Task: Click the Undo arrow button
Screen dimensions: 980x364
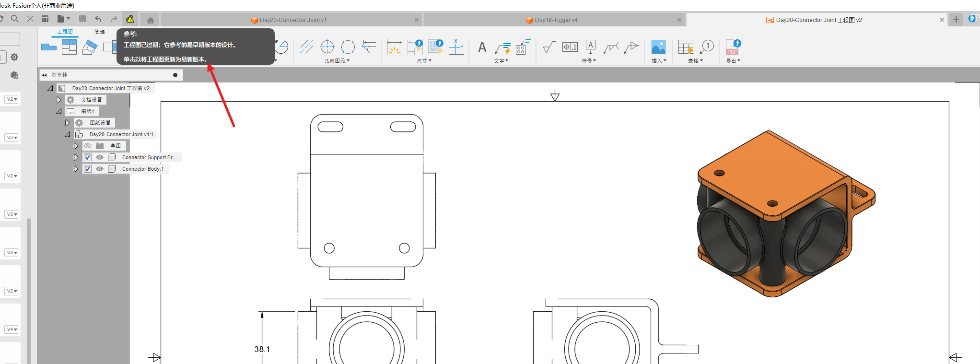Action: pyautogui.click(x=98, y=19)
